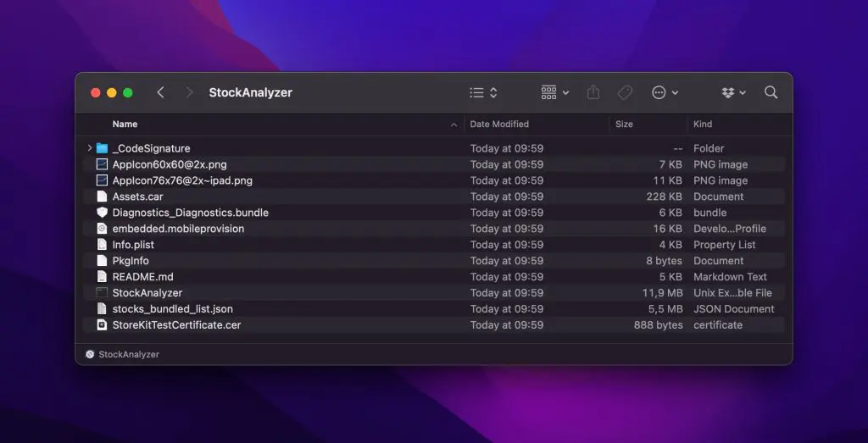Click the 11,9 MB size value
The height and width of the screenshot is (443, 868).
pos(662,292)
